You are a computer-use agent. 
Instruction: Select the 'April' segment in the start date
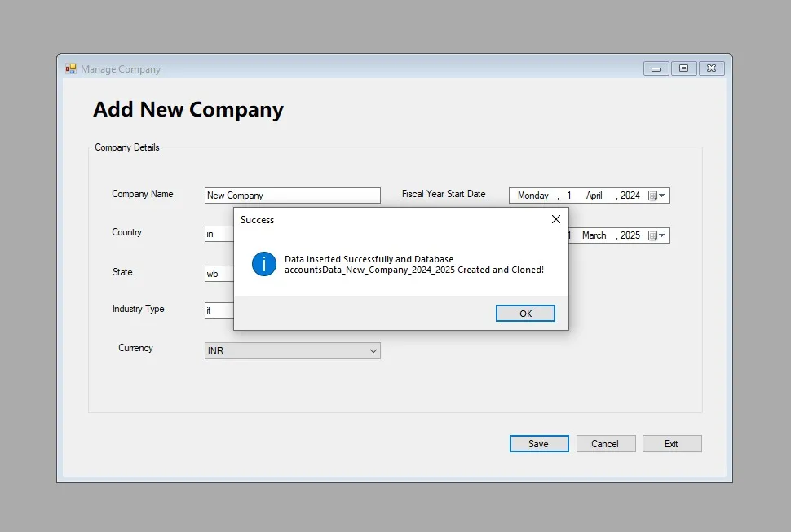[x=594, y=195]
